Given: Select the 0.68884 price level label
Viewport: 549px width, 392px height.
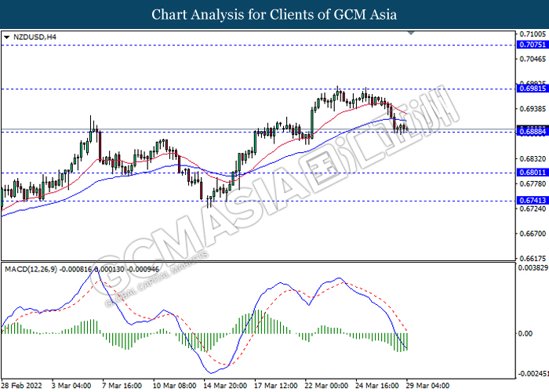Looking at the screenshot, I should 533,132.
